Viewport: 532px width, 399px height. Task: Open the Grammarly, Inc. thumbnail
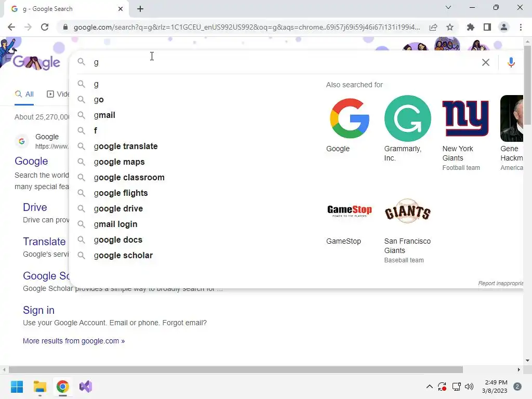pos(407,118)
